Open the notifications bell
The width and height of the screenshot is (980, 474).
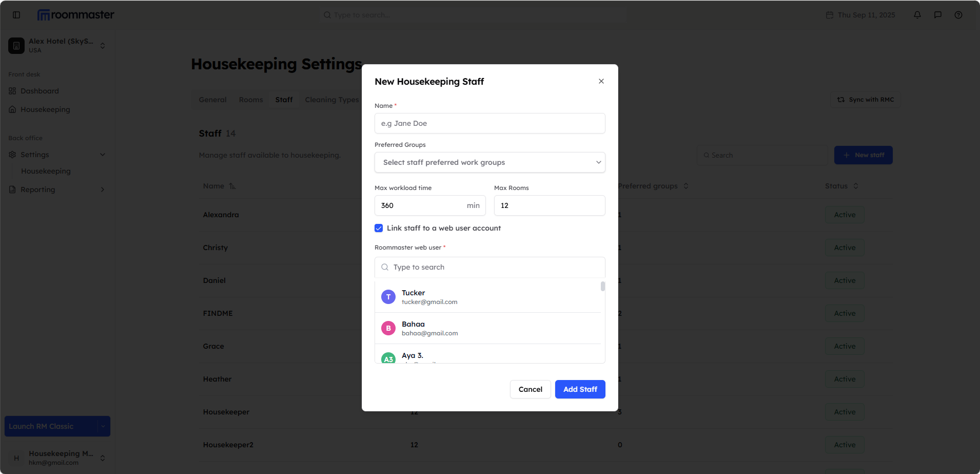[x=917, y=15]
